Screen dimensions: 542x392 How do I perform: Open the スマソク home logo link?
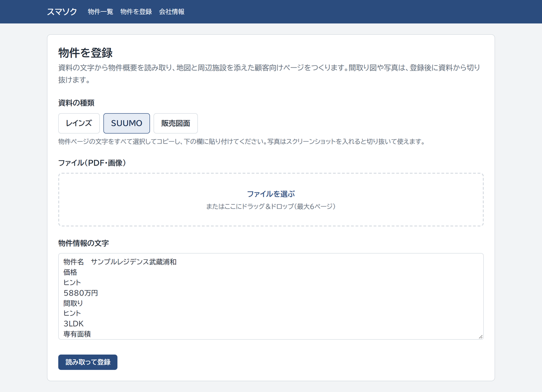[62, 12]
